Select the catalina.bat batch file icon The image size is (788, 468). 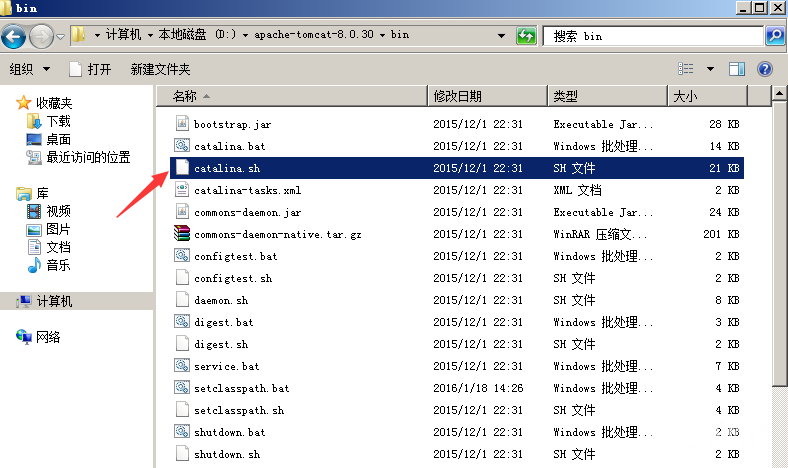[182, 146]
